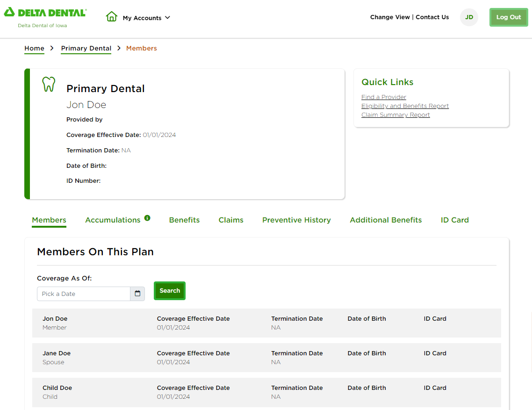Click the Delta Dental logo
This screenshot has width=532, height=410.
coord(45,13)
